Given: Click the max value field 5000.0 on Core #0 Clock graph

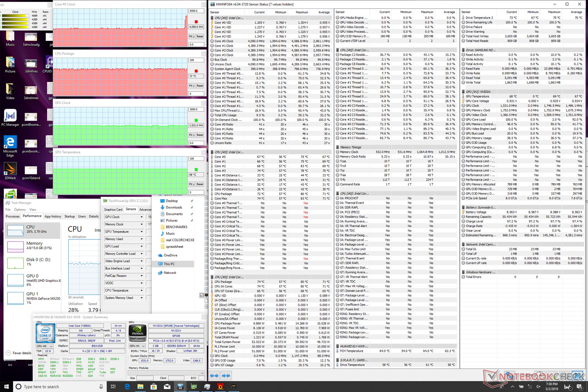Looking at the screenshot, I should tap(196, 11).
